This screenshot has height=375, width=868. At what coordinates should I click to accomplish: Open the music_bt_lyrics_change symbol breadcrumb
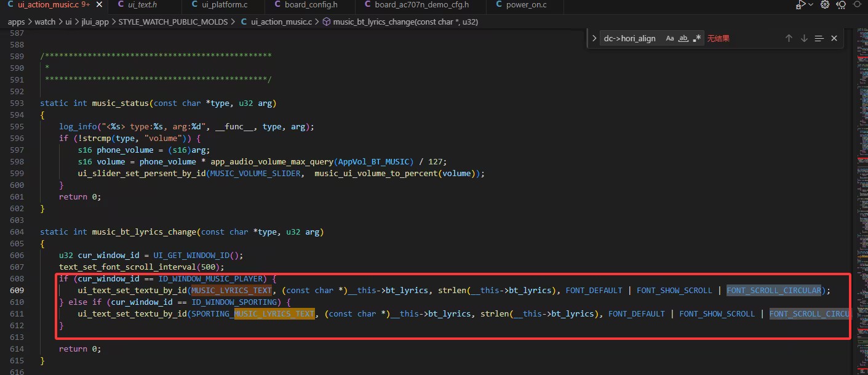(x=405, y=22)
